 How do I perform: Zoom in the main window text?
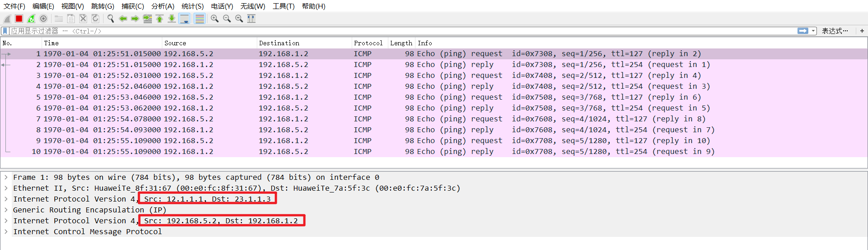tap(215, 19)
